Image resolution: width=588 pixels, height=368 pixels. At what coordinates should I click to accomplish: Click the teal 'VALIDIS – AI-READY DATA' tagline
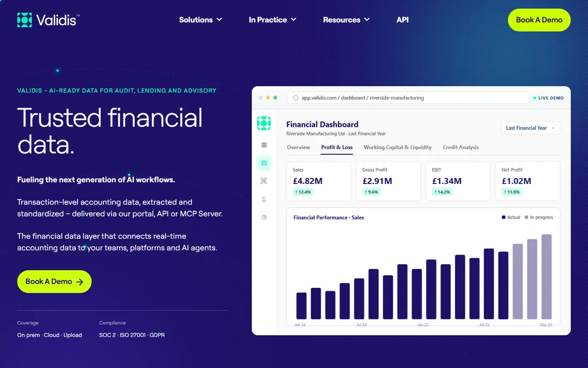(117, 90)
